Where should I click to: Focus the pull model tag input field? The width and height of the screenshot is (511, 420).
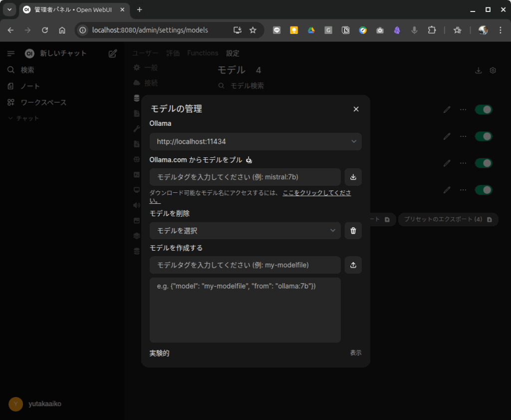(245, 177)
